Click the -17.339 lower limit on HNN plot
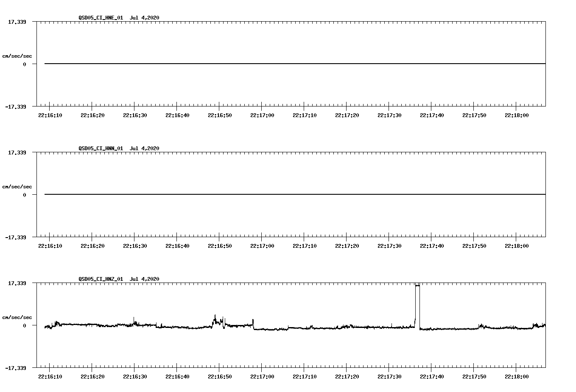Screen dimensions: 576x392 tap(15, 237)
